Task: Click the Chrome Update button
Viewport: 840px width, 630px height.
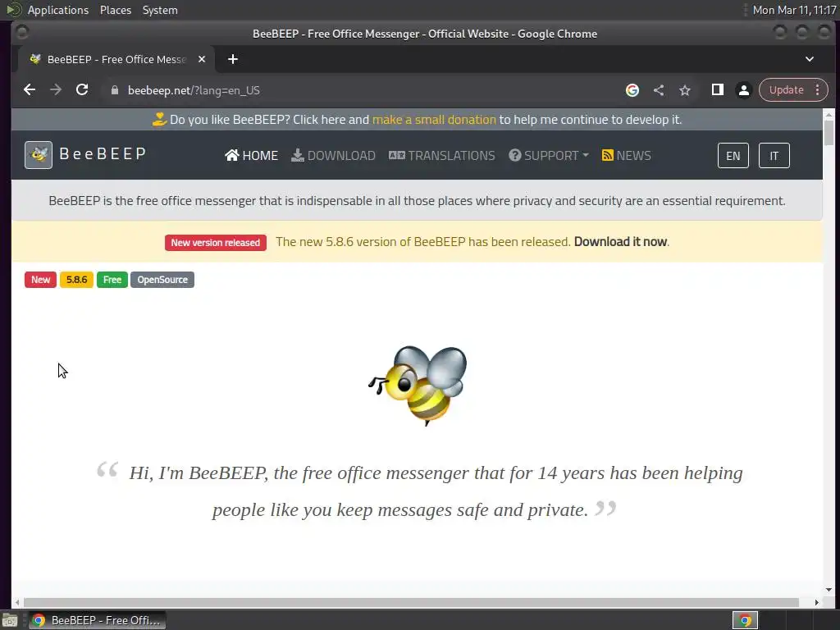Action: pyautogui.click(x=786, y=90)
